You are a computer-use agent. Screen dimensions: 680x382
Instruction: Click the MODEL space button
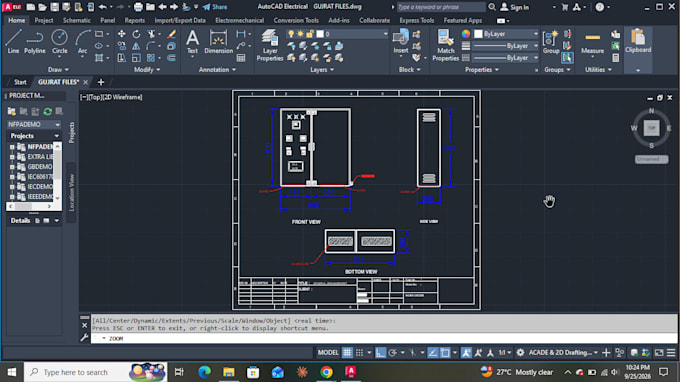pyautogui.click(x=328, y=353)
